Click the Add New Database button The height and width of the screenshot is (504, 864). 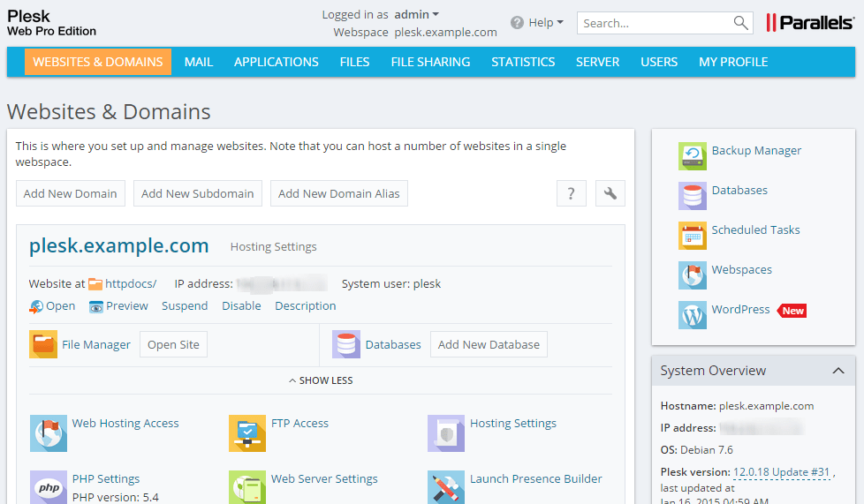point(489,344)
